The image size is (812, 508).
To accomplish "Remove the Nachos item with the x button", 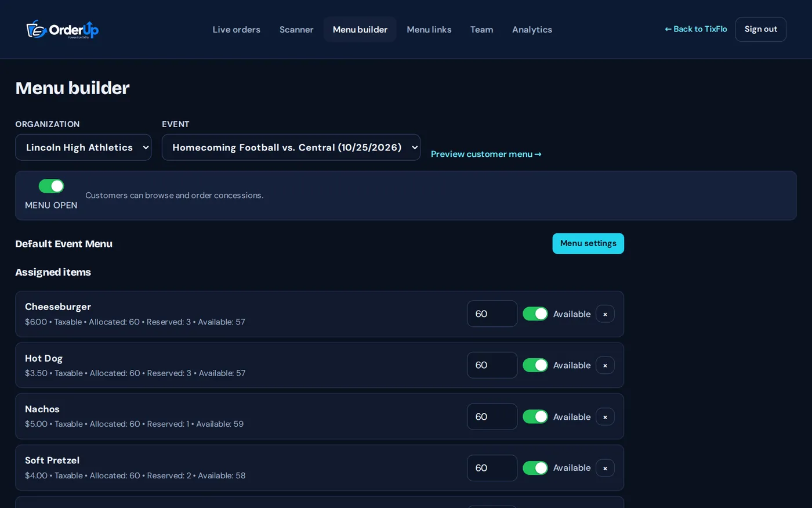I will pos(605,417).
